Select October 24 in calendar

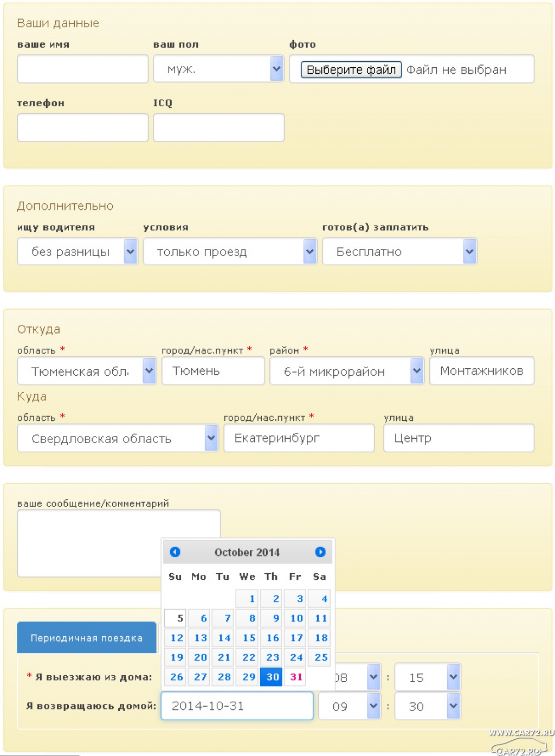(x=295, y=657)
